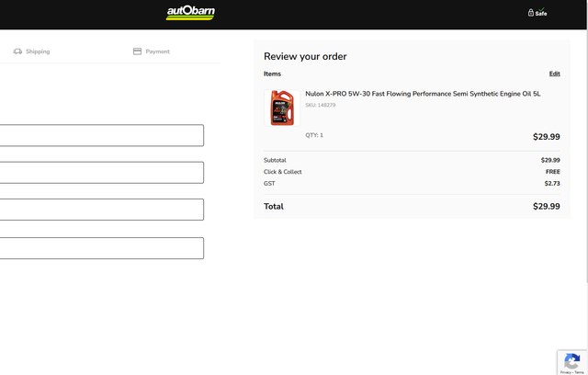Click the Safe padlock icon

531,13
